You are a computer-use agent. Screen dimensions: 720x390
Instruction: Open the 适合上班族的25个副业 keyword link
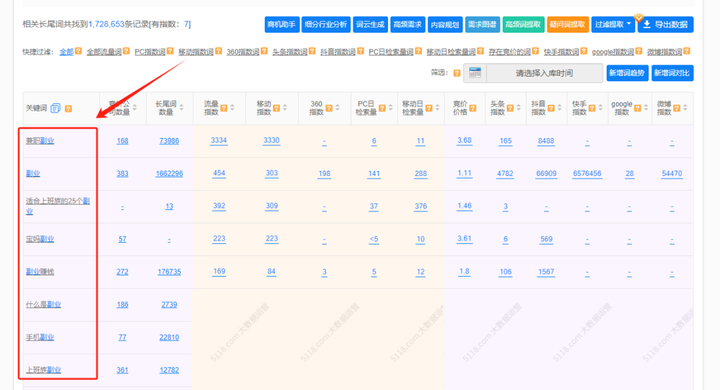(58, 206)
